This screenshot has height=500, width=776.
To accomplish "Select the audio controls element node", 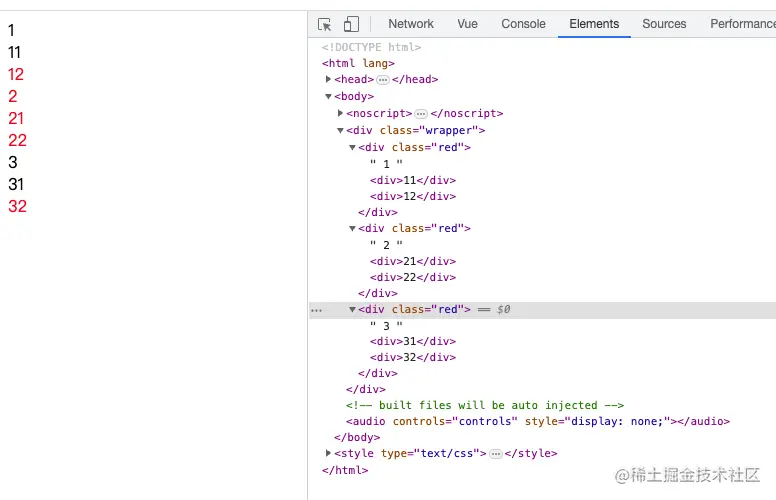I will tap(538, 421).
